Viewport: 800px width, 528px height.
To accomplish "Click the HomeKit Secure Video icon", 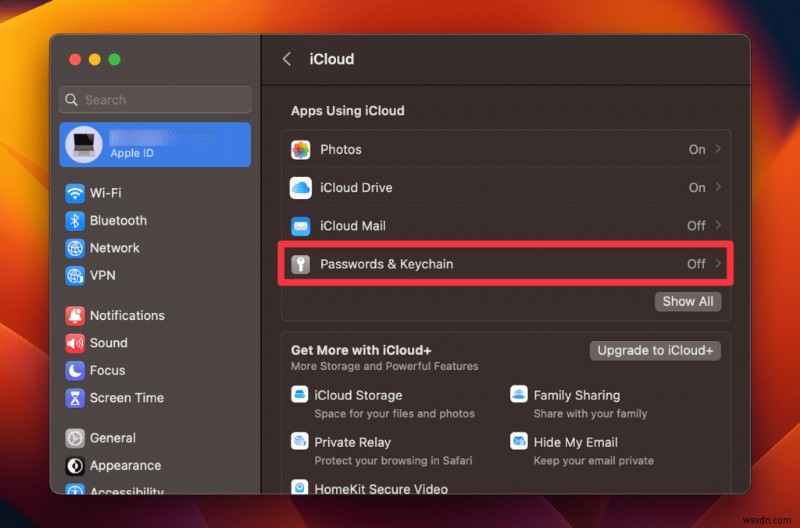I will [299, 487].
